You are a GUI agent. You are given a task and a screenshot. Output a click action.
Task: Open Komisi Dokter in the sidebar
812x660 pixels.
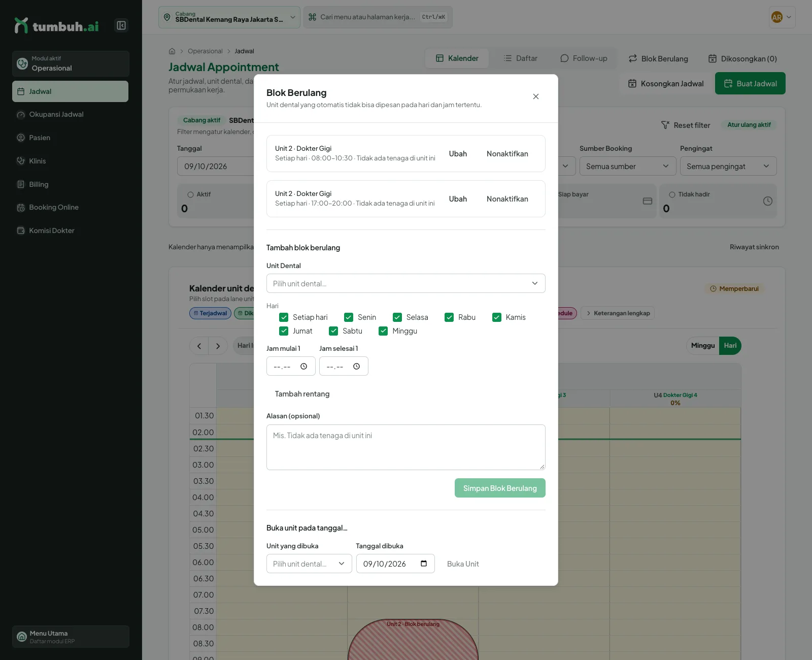[x=70, y=231]
